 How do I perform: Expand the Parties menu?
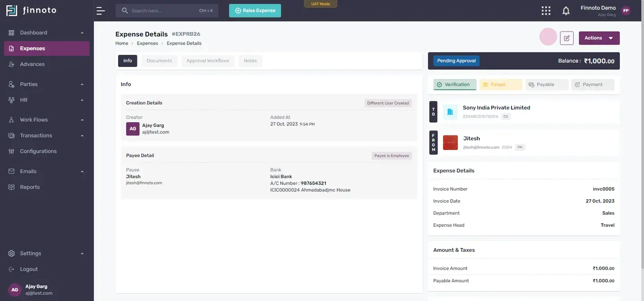(x=47, y=84)
